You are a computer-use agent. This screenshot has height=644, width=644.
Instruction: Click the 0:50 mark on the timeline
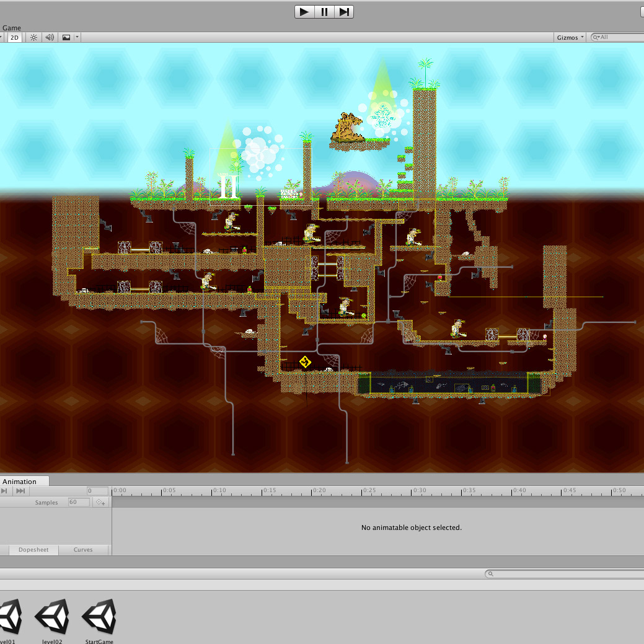(619, 490)
